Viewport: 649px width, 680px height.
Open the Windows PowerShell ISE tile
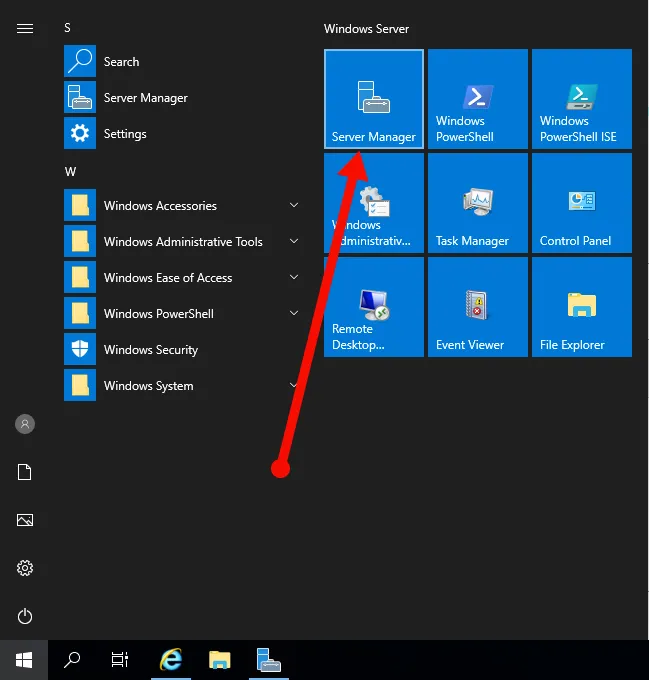click(582, 99)
